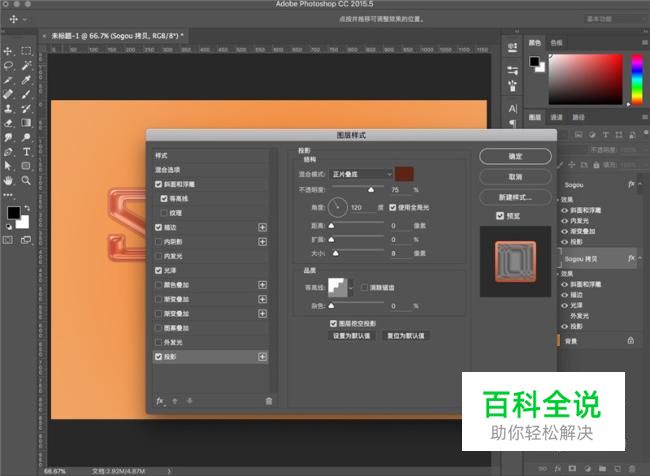650x476 pixels.
Task: Select the History Brush tool
Action: point(26,109)
